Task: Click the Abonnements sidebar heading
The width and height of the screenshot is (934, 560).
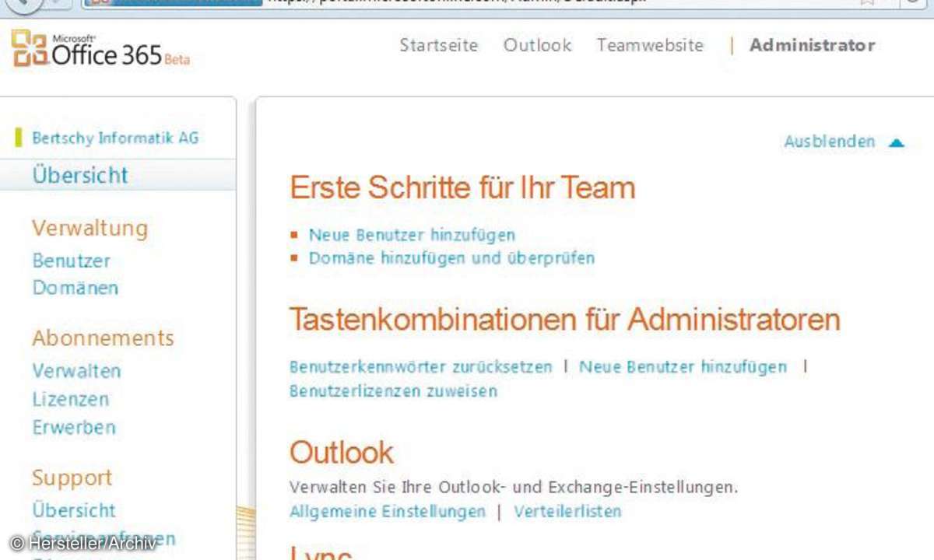Action: (103, 338)
